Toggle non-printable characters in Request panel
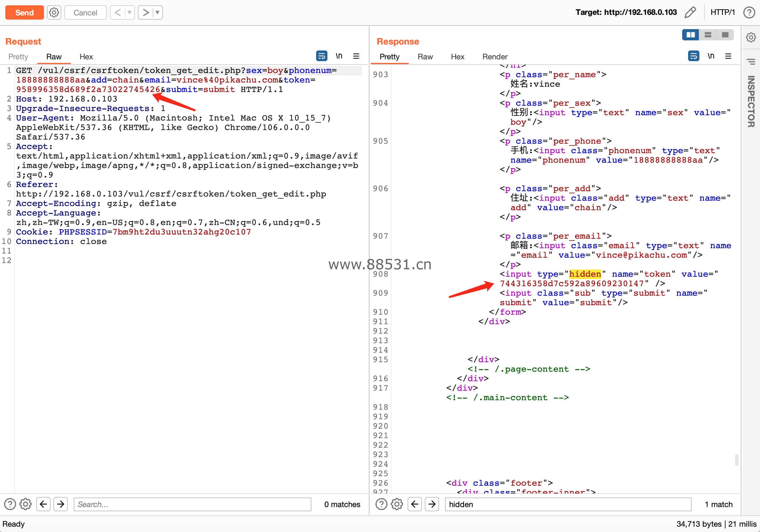760x532 pixels. pyautogui.click(x=339, y=56)
